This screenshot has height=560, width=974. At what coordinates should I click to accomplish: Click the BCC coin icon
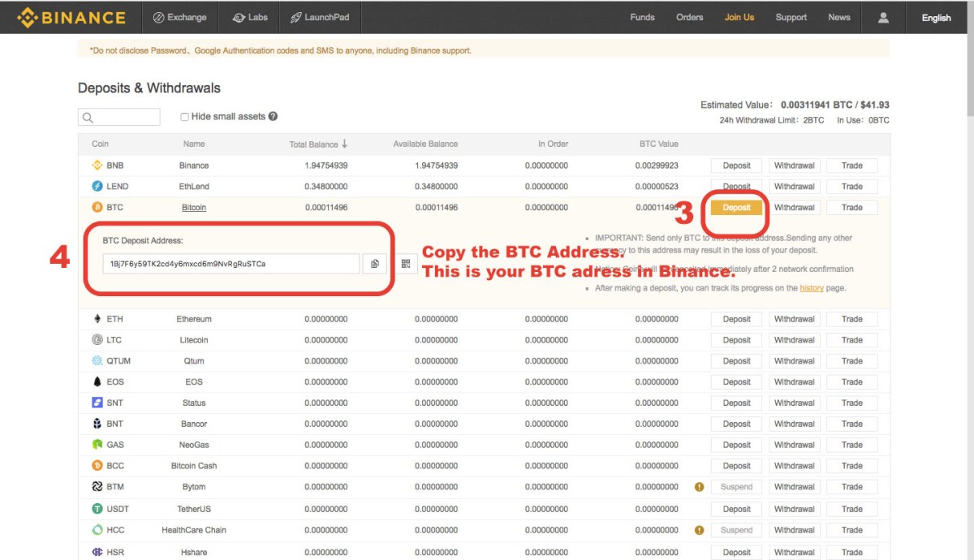(97, 466)
